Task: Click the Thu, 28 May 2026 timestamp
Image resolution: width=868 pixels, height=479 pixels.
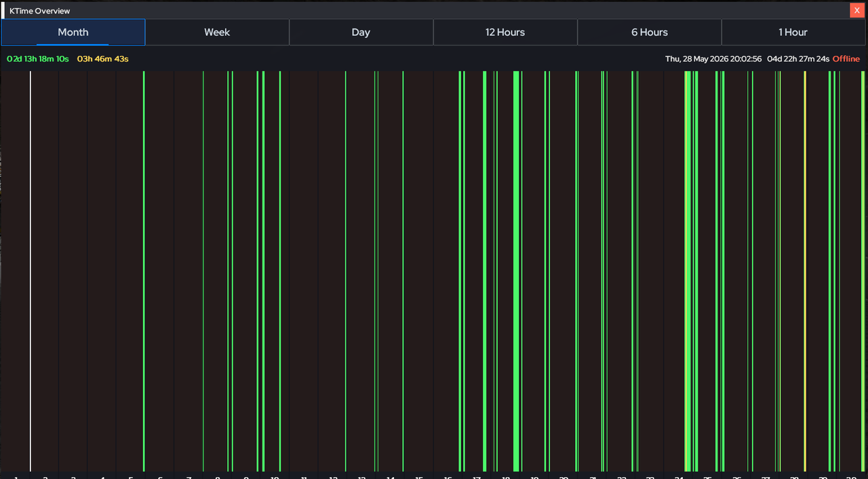Action: [x=713, y=59]
